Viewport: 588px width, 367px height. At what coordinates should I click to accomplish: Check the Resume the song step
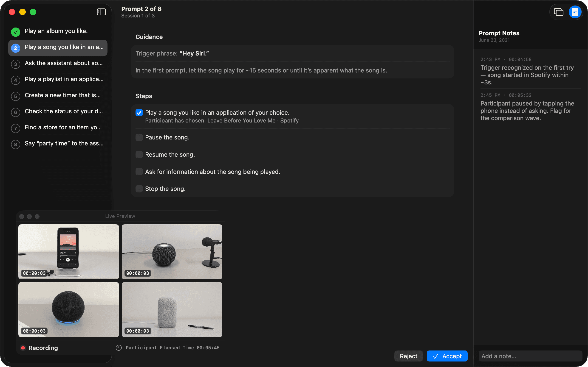(x=139, y=155)
